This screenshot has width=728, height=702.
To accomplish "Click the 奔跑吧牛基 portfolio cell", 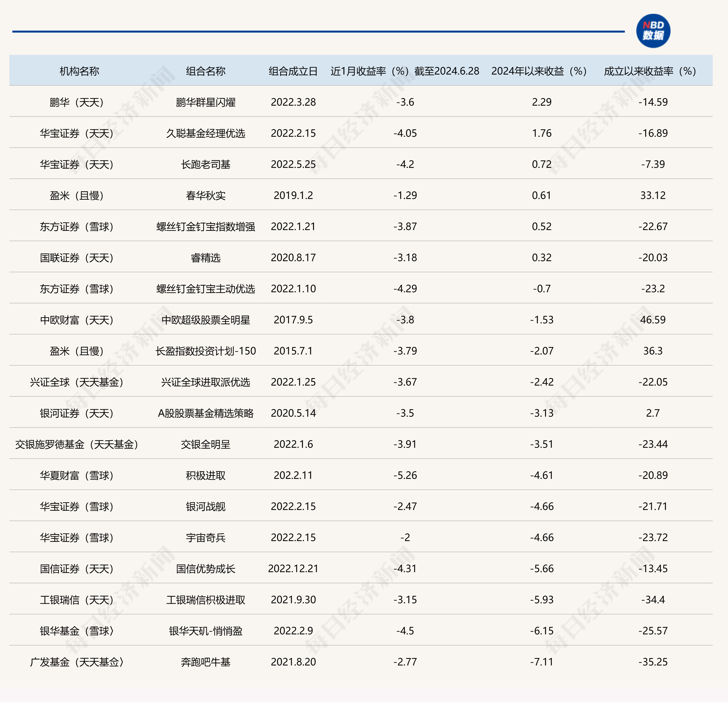I will 206,662.
